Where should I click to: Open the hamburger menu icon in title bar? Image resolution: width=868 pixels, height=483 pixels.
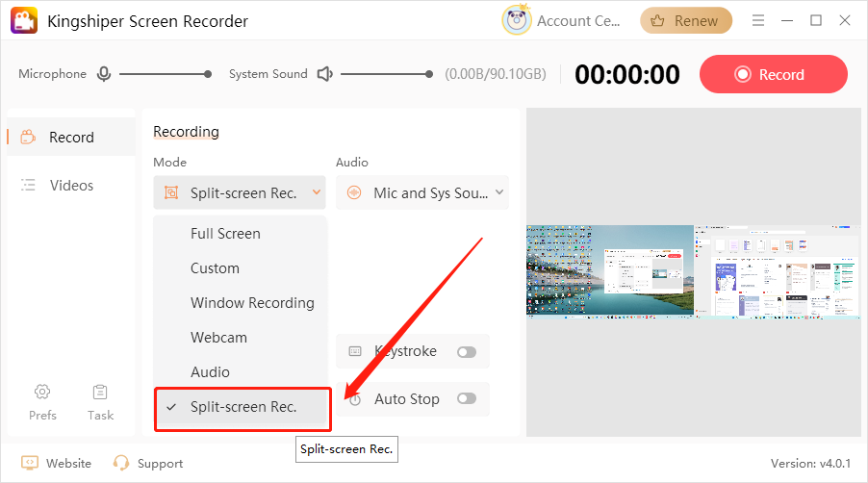coord(758,20)
